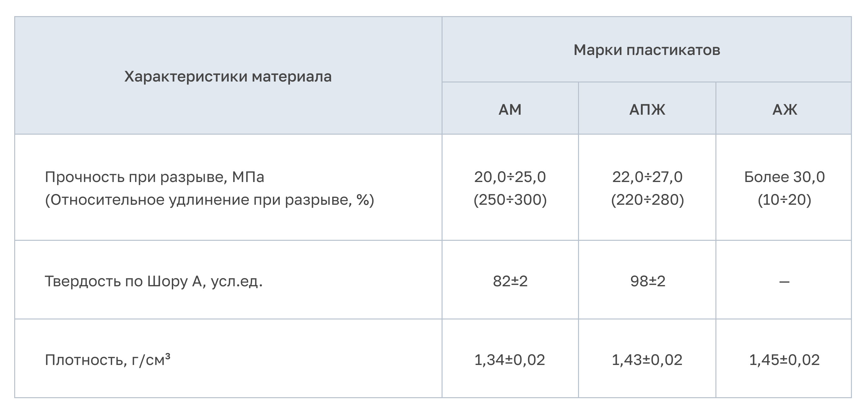The image size is (868, 419).
Task: Click the '(220÷280)' value under АПЖ
Action: coord(647,200)
